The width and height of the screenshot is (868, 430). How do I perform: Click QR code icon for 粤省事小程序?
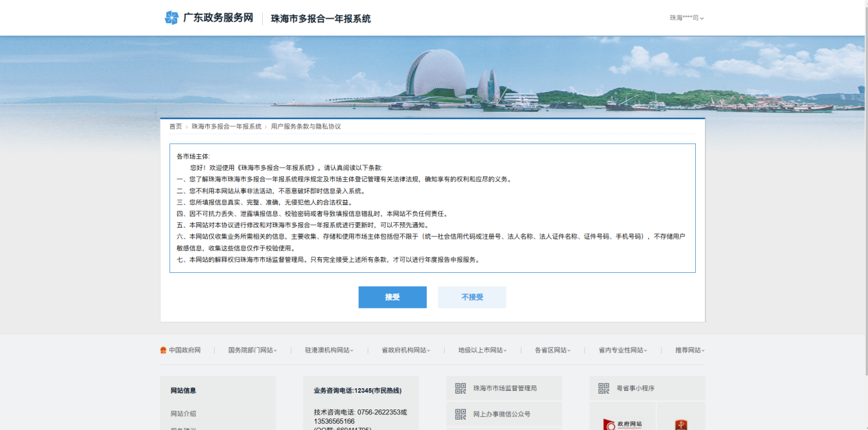pyautogui.click(x=604, y=388)
